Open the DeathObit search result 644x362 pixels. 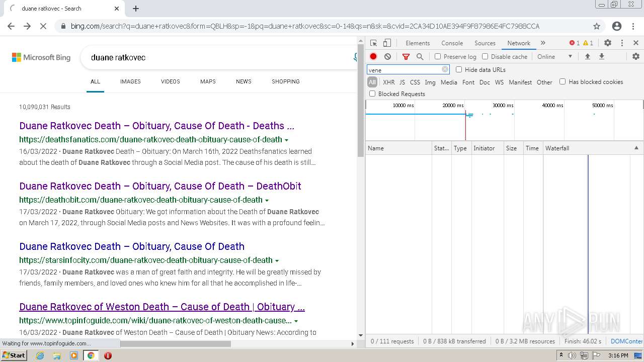click(x=160, y=186)
